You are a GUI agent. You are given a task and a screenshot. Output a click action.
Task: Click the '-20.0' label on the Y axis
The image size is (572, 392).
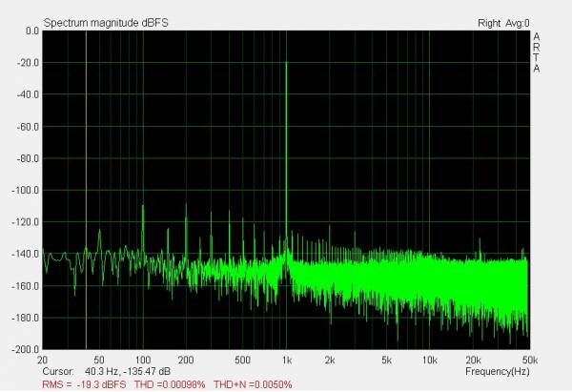pos(28,63)
